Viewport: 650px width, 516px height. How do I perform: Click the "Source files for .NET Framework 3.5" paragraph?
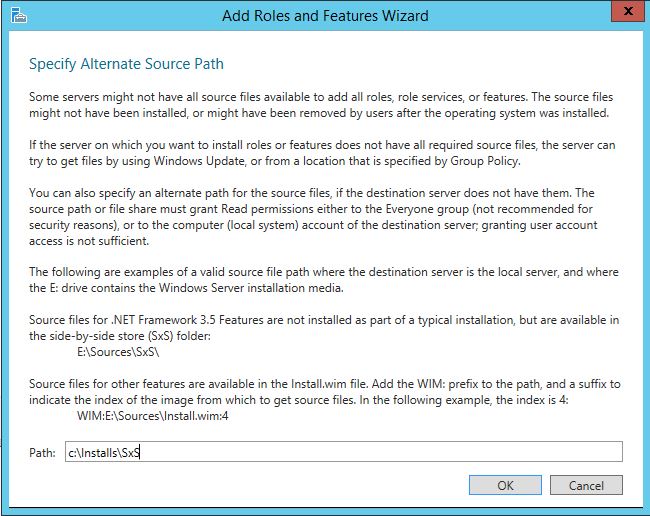point(320,327)
